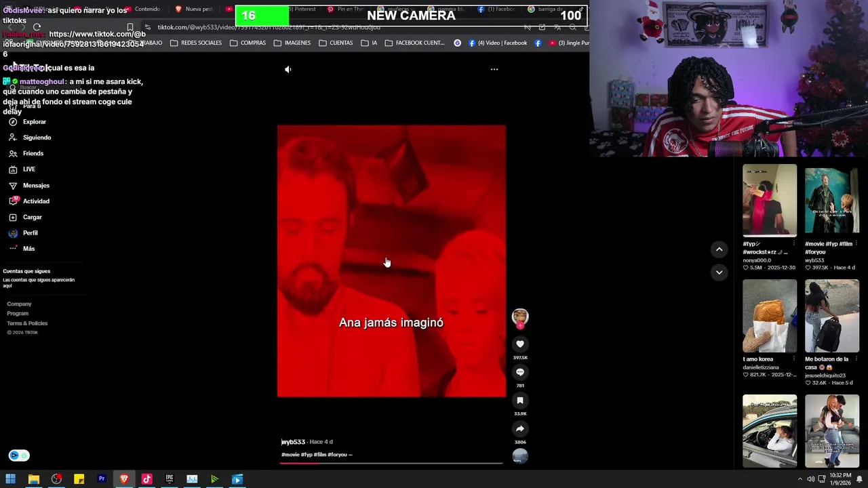
Task: Open the car driver video thumbnail
Action: click(770, 431)
